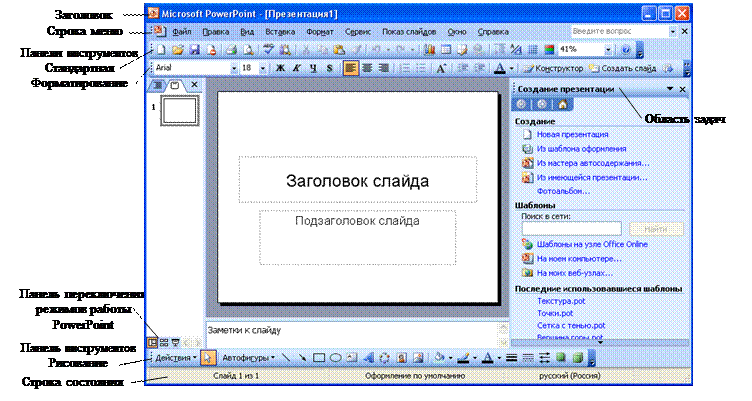
Task: Select the Oval drawing tool
Action: [335, 358]
